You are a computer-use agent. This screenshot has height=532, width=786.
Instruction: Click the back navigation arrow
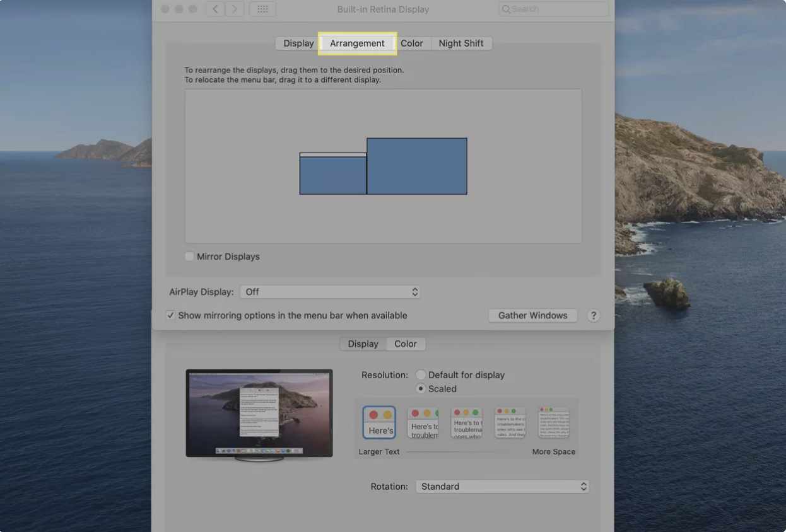(215, 9)
